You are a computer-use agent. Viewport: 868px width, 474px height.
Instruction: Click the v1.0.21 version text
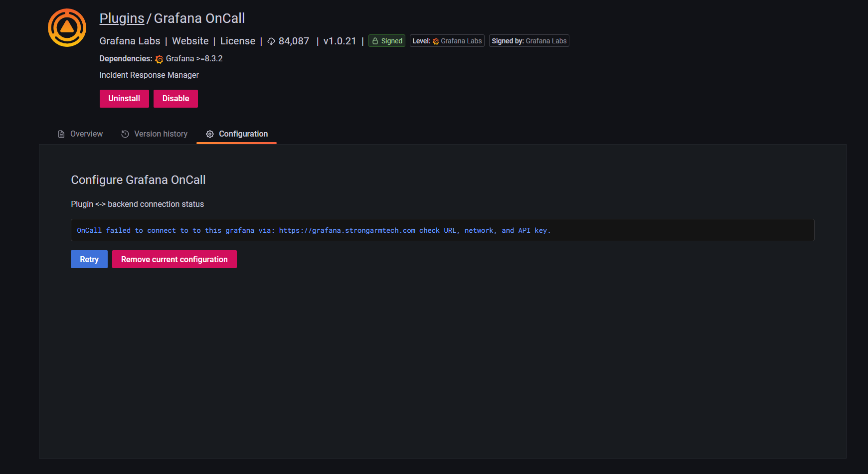340,41
